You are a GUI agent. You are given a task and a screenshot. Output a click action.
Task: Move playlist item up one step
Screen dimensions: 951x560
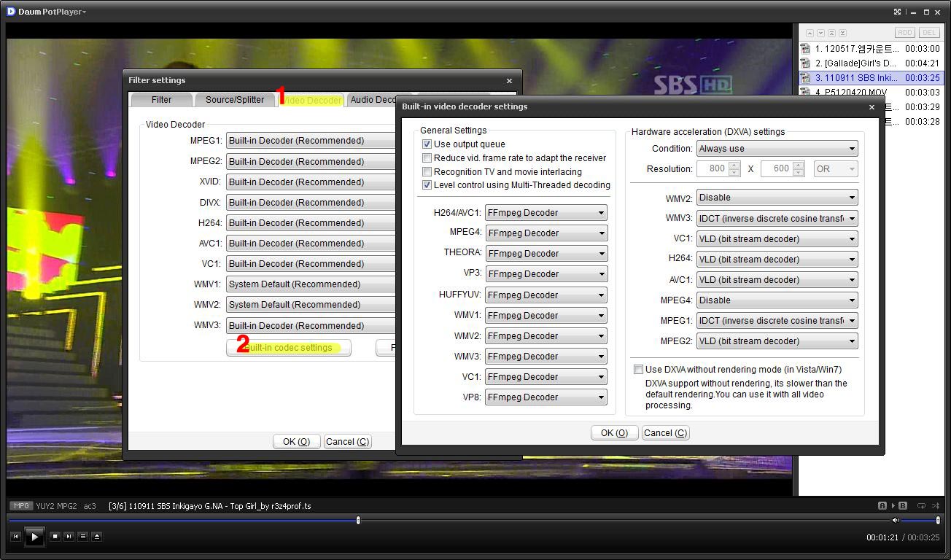tap(810, 33)
